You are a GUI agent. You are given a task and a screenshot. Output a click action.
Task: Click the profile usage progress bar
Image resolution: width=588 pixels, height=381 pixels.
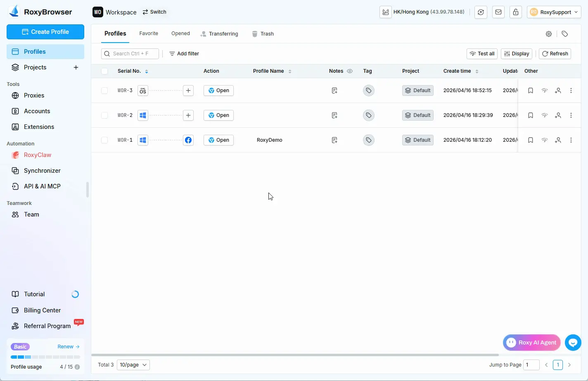click(x=45, y=357)
